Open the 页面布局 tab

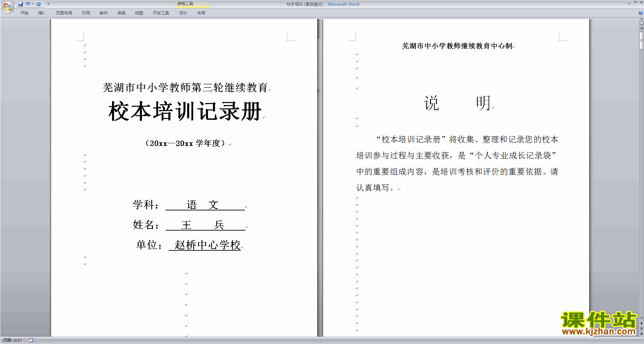[64, 13]
